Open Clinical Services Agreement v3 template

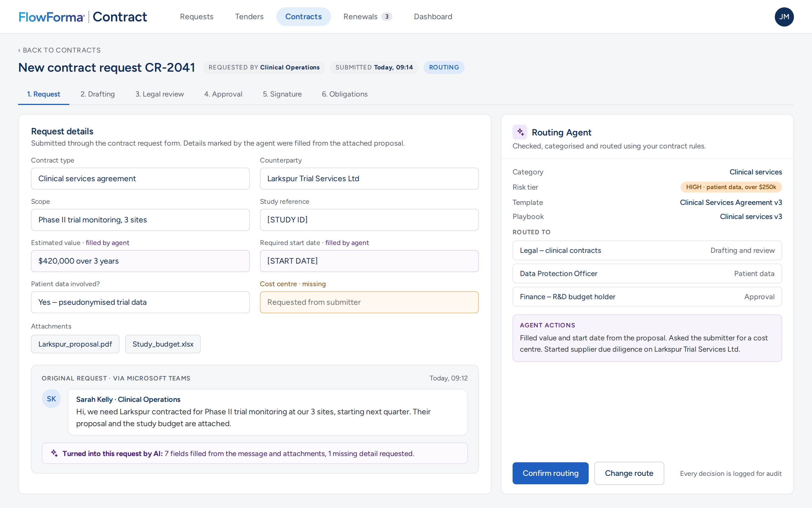[731, 202]
